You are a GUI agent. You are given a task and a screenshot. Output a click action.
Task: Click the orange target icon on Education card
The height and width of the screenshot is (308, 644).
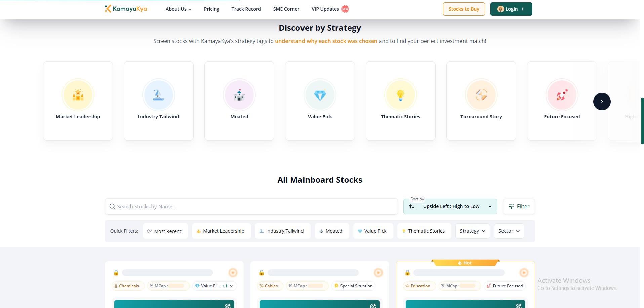point(524,273)
